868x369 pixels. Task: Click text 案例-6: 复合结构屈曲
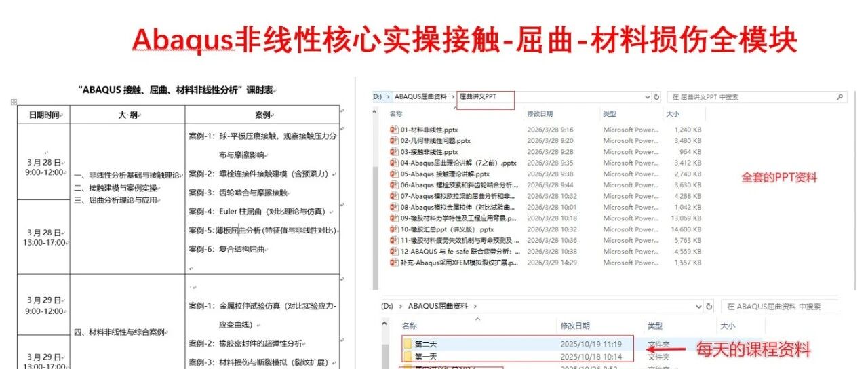227,249
